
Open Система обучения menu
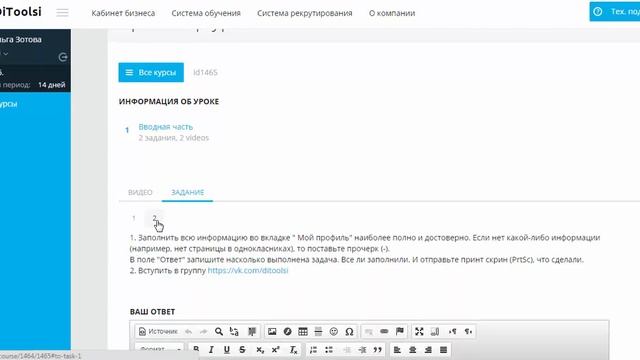coord(206,13)
